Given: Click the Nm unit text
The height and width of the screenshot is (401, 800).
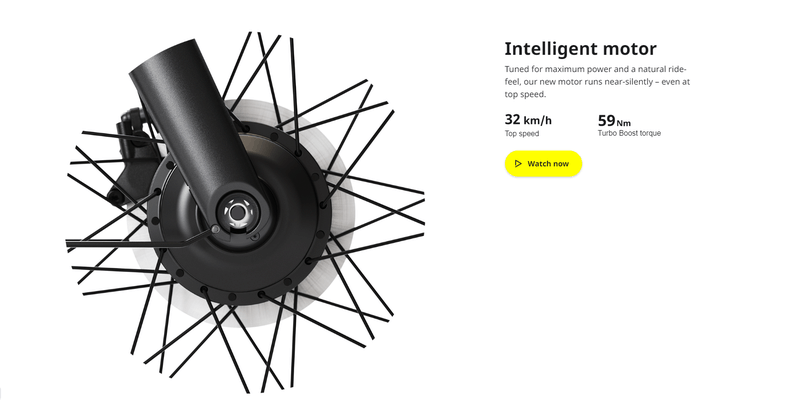Looking at the screenshot, I should coord(623,123).
